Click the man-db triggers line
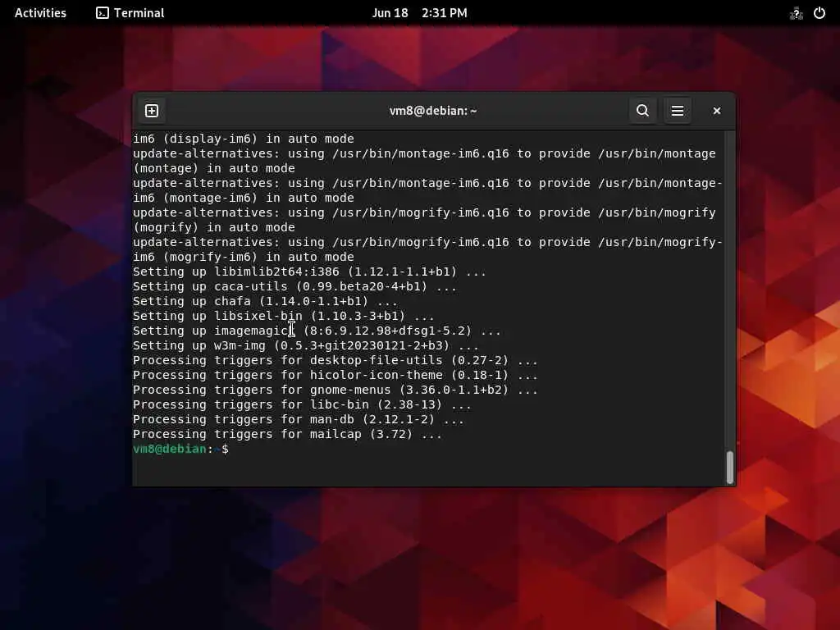 point(299,419)
